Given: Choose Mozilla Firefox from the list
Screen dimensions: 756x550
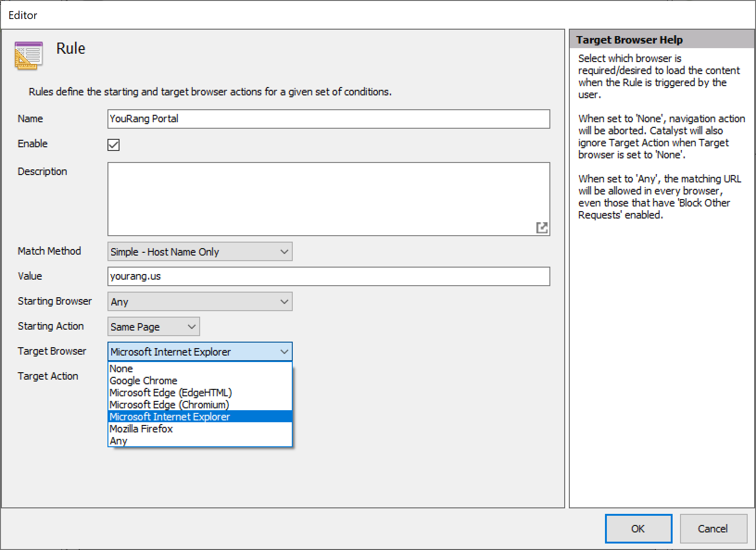Looking at the screenshot, I should pos(141,429).
